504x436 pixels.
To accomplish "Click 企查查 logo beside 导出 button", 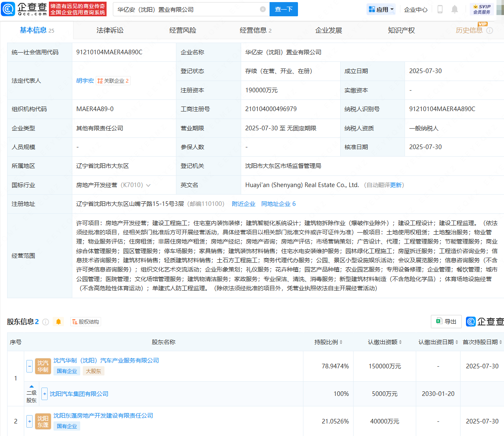I will coord(485,322).
